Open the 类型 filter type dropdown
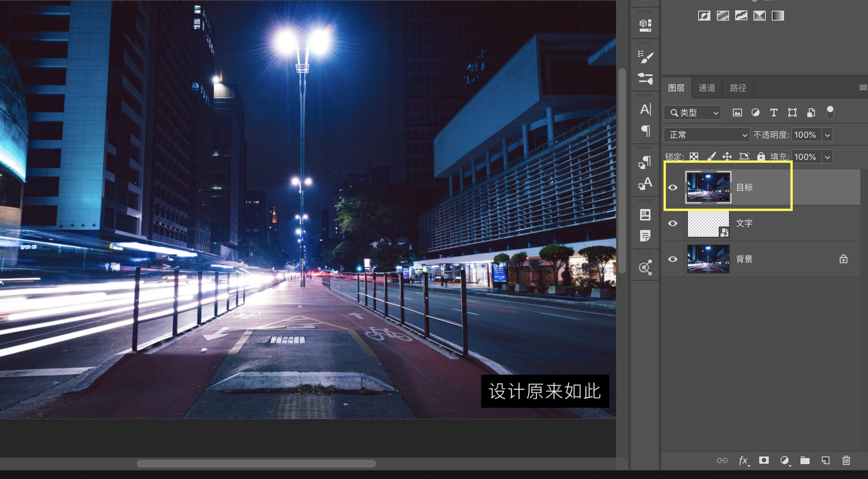The image size is (868, 479). pos(692,113)
